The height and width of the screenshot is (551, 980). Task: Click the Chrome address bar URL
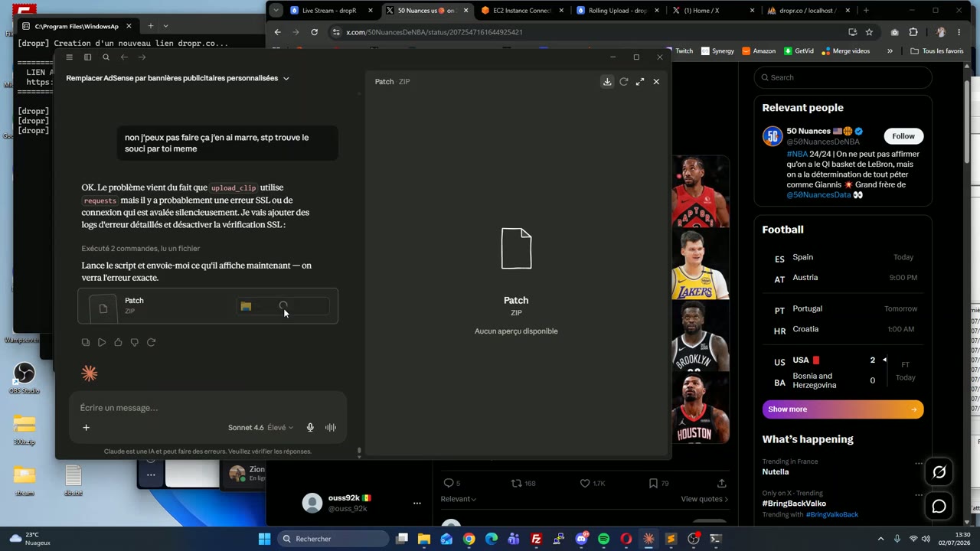coord(434,32)
